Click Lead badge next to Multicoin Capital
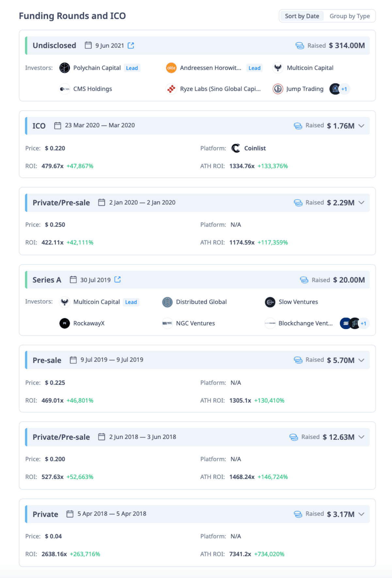The image size is (392, 578). (131, 302)
